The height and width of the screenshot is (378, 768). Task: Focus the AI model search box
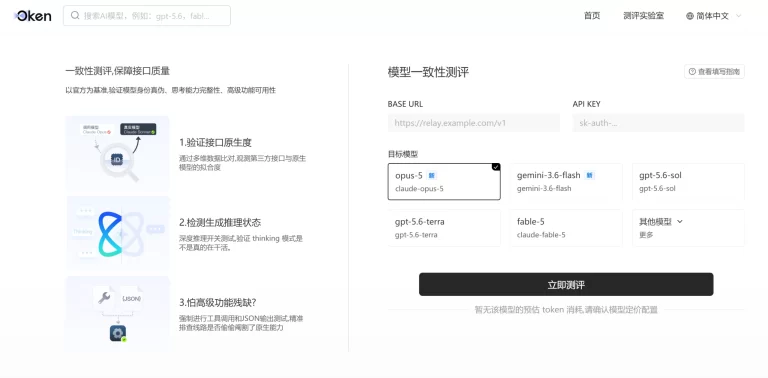tap(146, 16)
